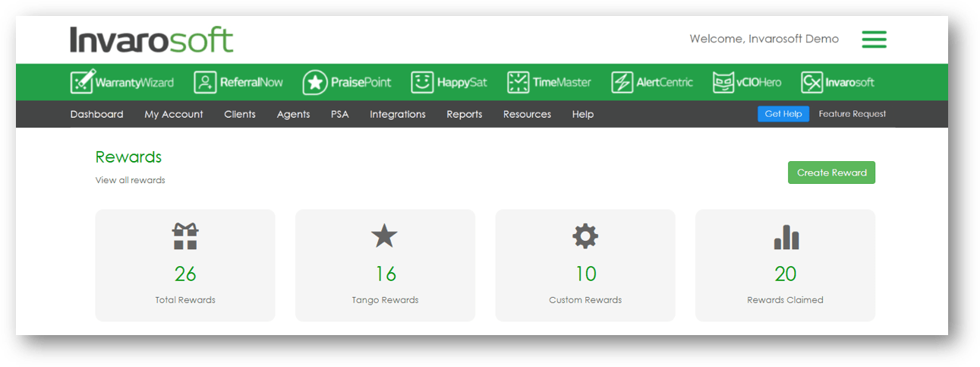
Task: Open the Reports menu item
Action: [x=464, y=114]
